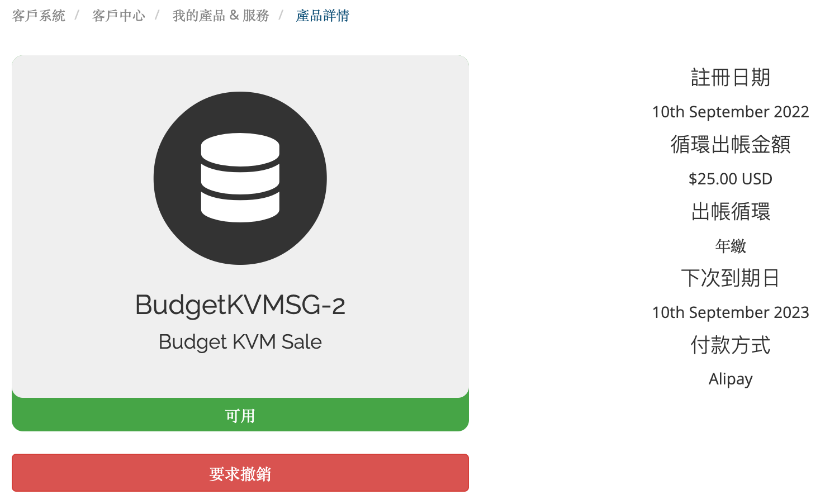
Task: Click the database stack product icon
Action: (240, 178)
